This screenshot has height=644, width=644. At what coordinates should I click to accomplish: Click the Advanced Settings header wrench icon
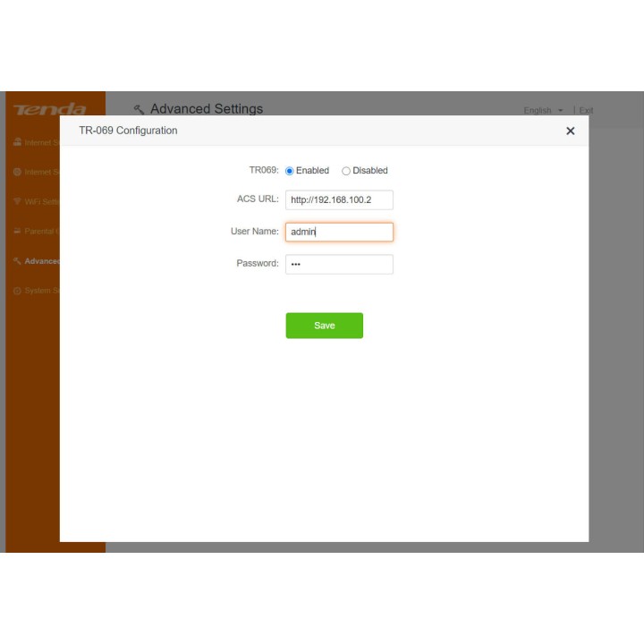coord(139,110)
